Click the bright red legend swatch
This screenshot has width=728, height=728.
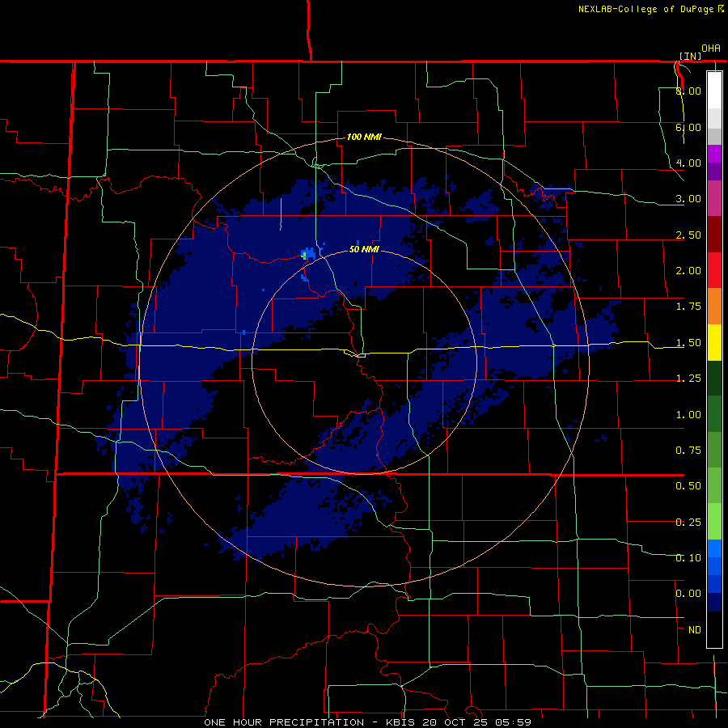pos(714,270)
